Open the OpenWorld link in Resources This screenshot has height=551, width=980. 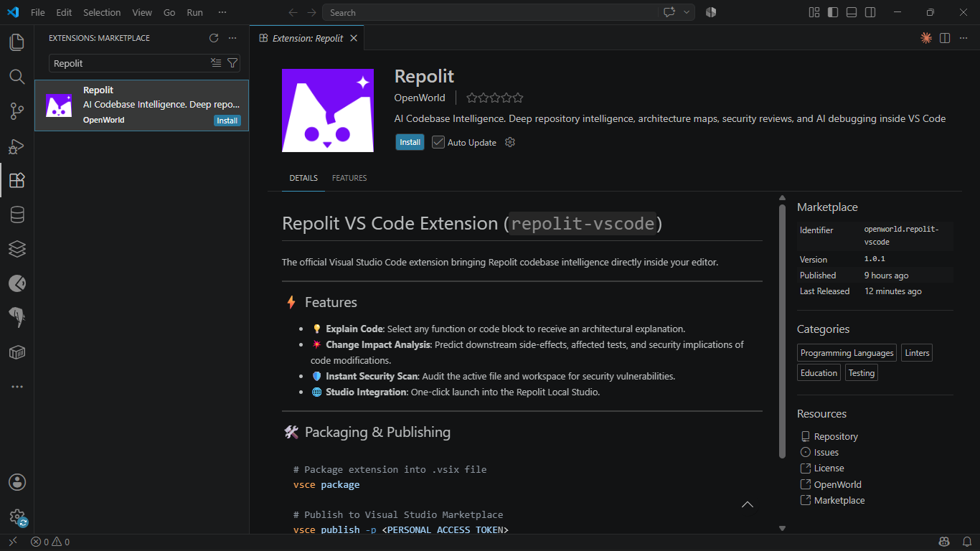[838, 484]
